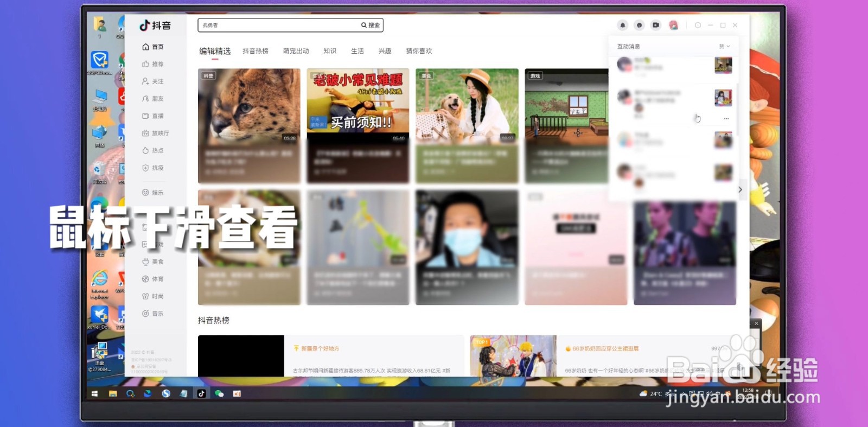Viewport: 868px width, 427px height.
Task: Open the 首页 home item in sidebar
Action: tap(153, 47)
